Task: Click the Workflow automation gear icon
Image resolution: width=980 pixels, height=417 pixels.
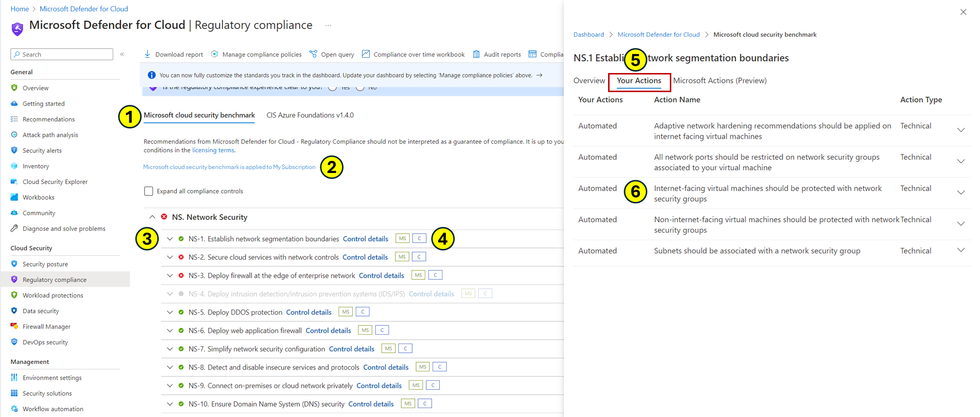Action: 14,409
